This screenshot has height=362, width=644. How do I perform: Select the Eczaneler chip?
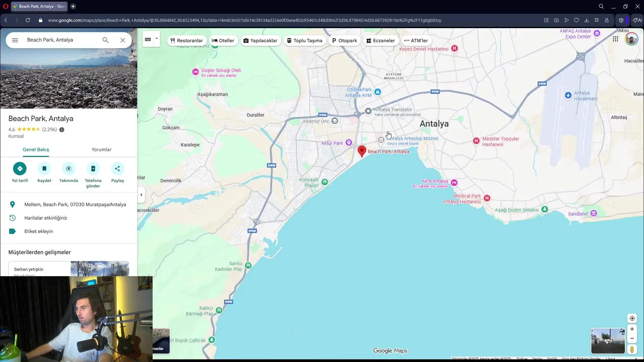(x=380, y=41)
